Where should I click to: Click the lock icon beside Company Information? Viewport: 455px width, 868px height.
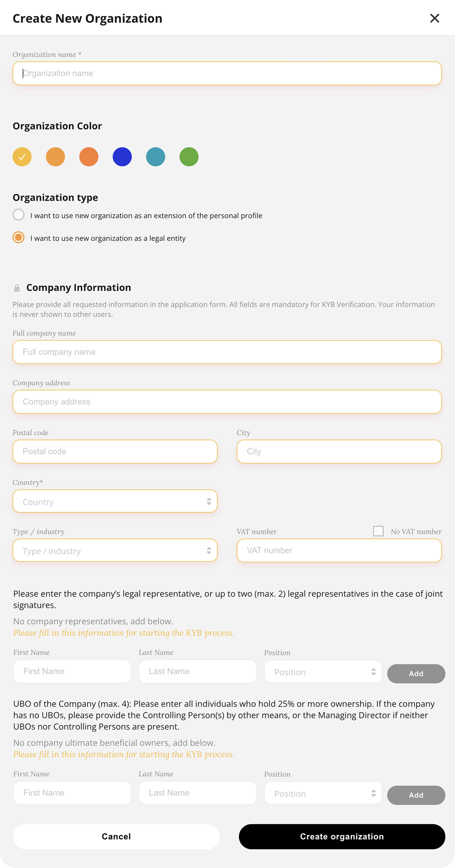17,288
